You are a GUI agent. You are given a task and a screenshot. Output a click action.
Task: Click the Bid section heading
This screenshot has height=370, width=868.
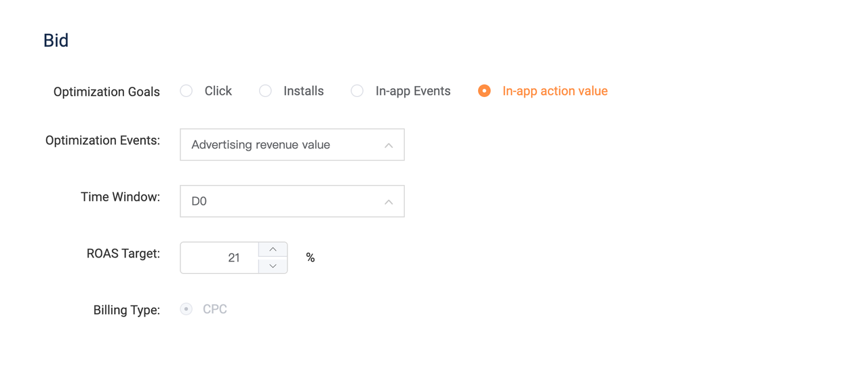coord(56,41)
